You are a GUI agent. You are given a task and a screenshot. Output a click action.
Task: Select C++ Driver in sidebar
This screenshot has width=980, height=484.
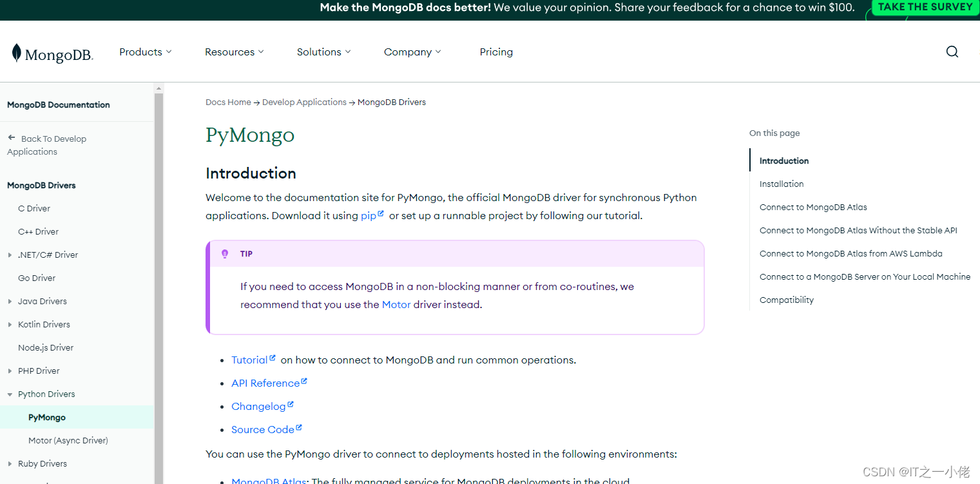[x=38, y=231]
